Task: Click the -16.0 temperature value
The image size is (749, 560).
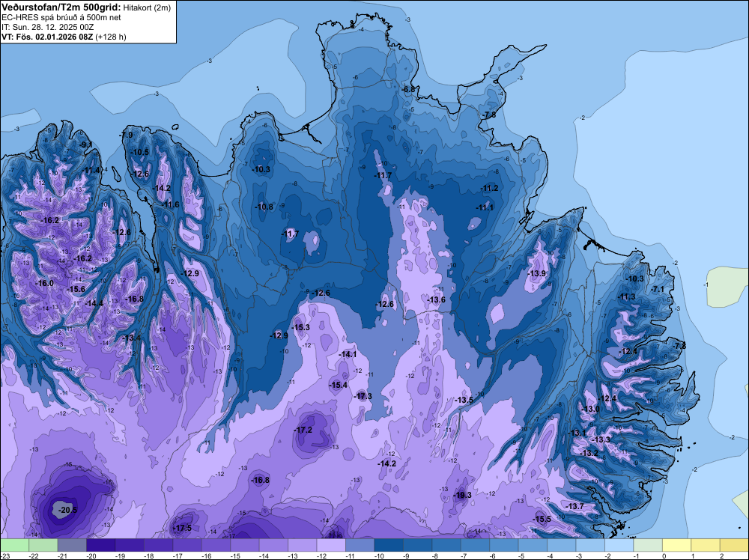Action: (x=45, y=283)
